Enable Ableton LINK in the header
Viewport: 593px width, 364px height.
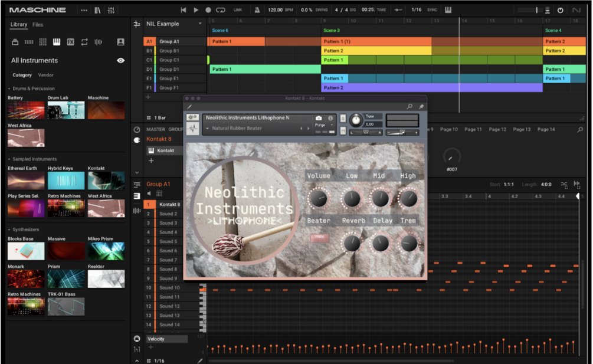click(x=238, y=10)
